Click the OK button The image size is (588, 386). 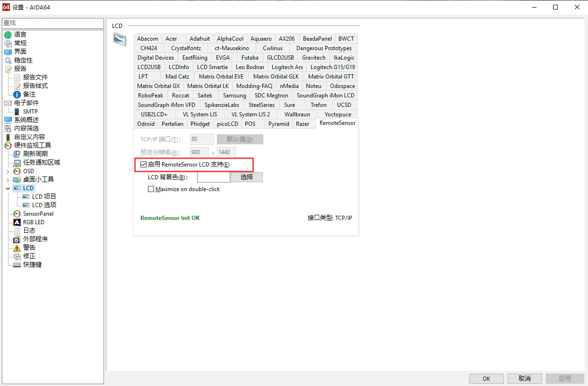pyautogui.click(x=486, y=378)
